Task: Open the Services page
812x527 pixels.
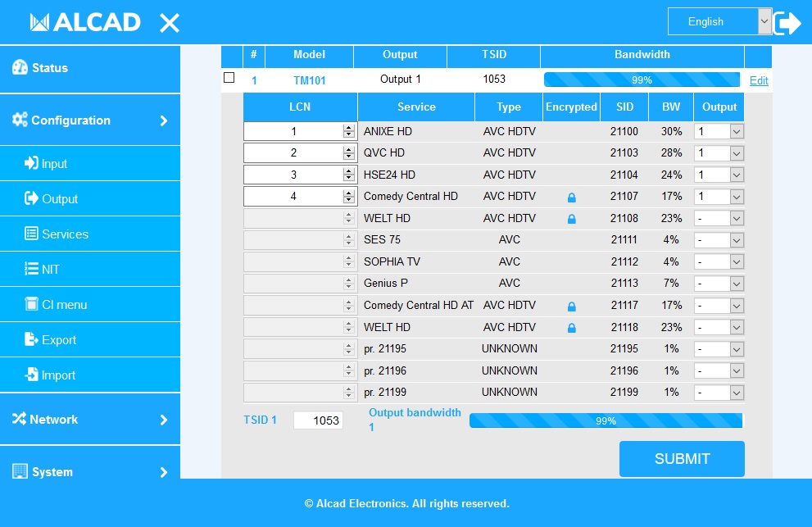Action: tap(90, 234)
